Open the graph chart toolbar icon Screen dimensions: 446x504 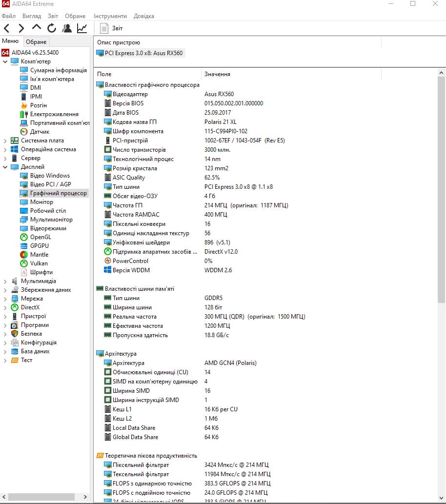(82, 28)
